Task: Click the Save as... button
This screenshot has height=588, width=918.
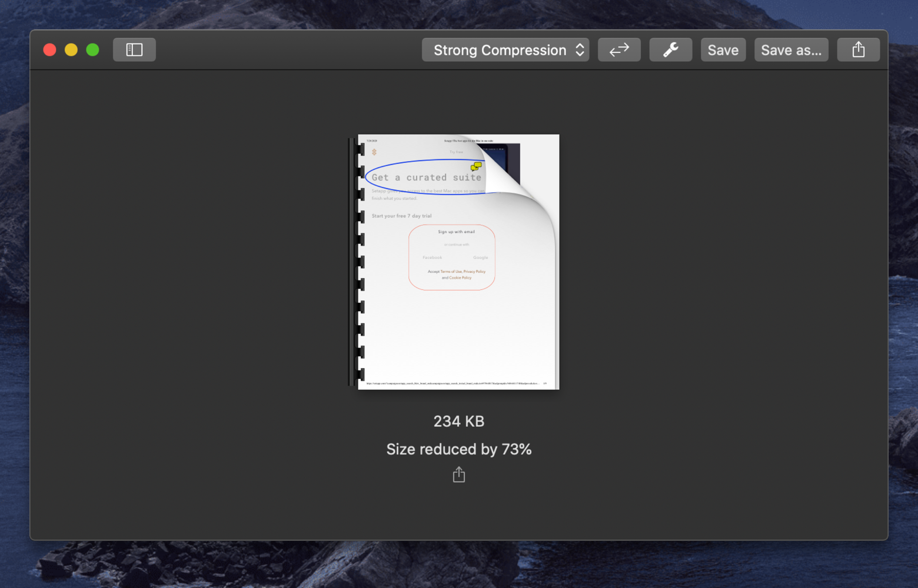Action: pos(791,50)
